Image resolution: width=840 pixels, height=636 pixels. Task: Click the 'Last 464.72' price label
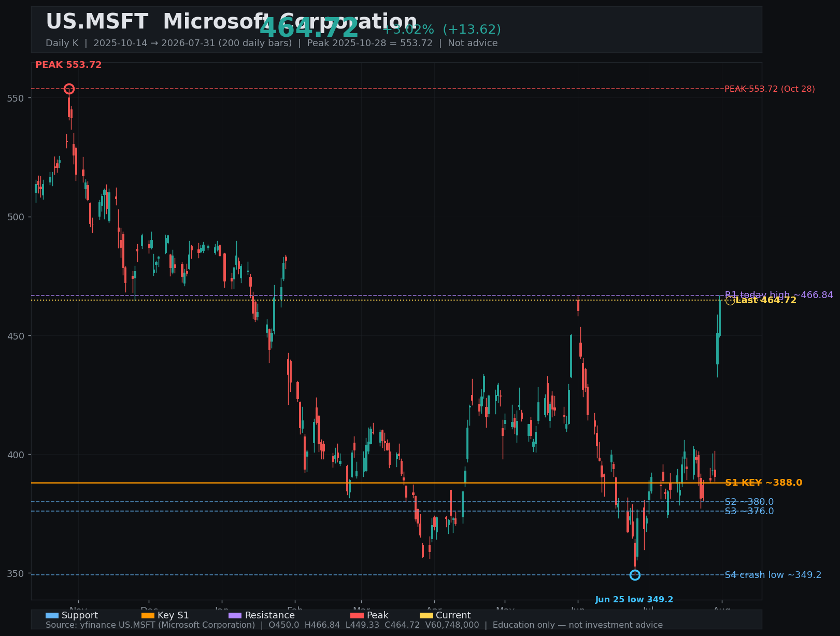[766, 301]
